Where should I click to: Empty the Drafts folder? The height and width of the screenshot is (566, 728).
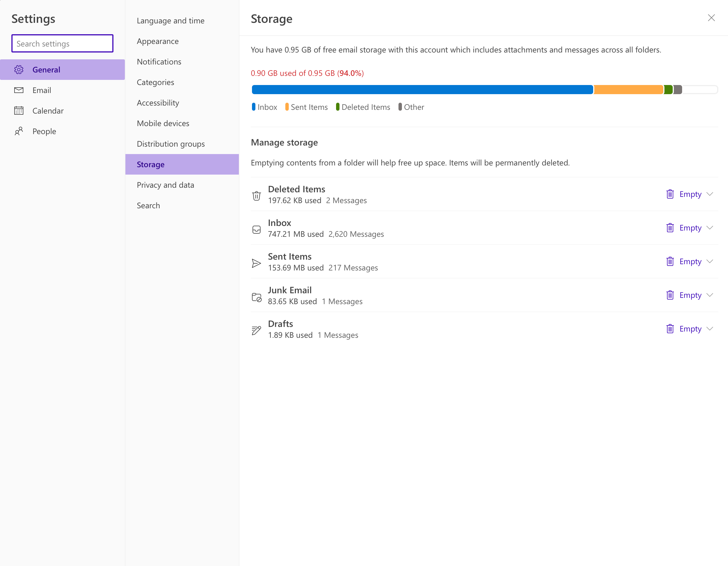pos(690,329)
